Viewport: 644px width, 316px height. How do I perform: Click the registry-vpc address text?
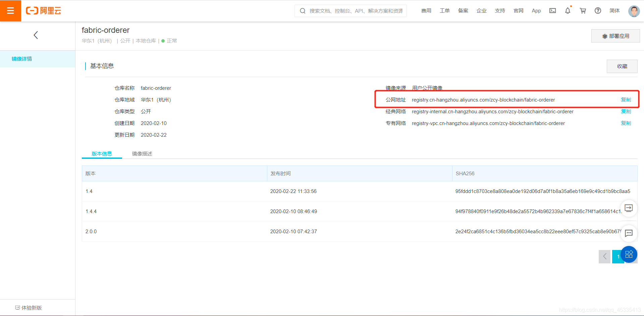click(x=488, y=123)
